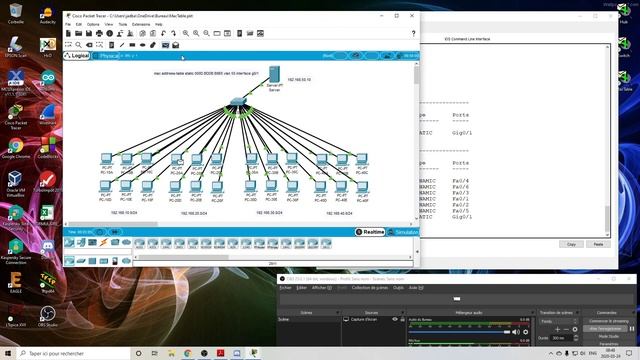Click the Chrome icon in the taskbar
This screenshot has height=360, width=640.
click(187, 353)
